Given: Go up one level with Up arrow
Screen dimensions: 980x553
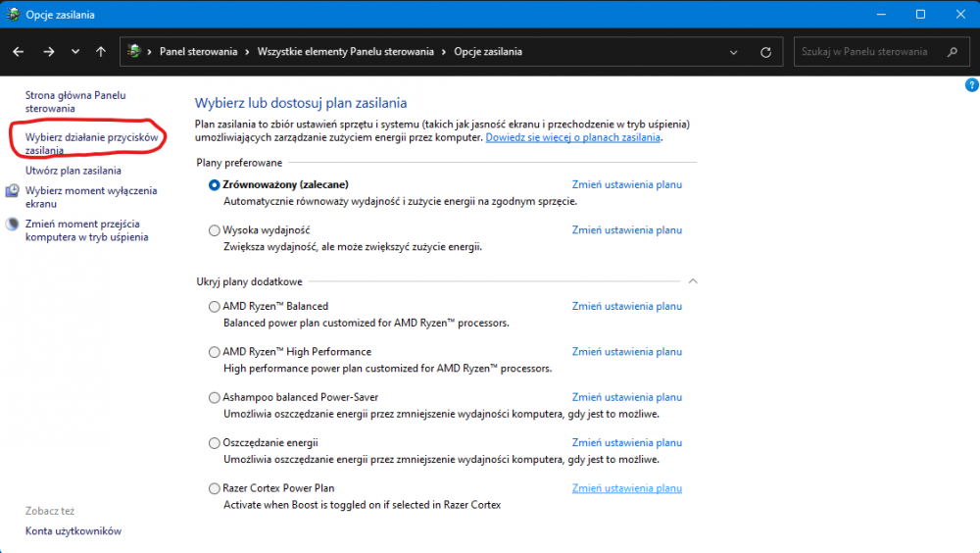Looking at the screenshot, I should click(101, 52).
